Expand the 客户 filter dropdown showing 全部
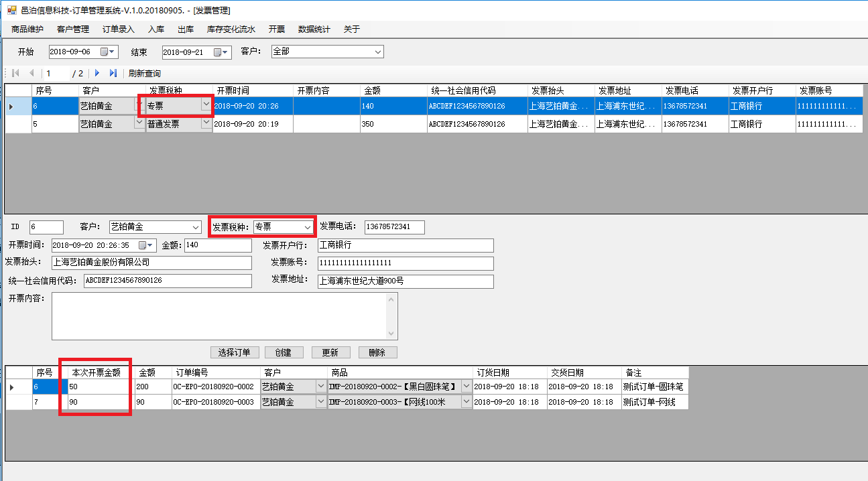 (x=377, y=52)
